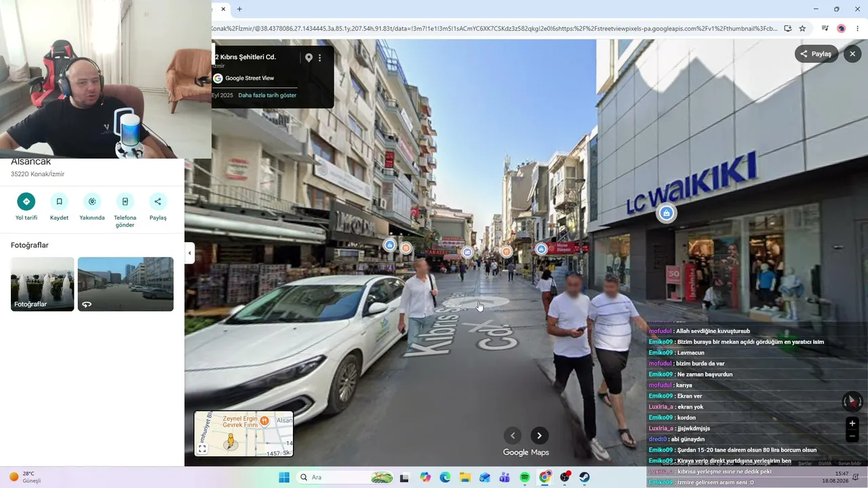
Task: Save the place with Kaydet icon
Action: tap(59, 201)
